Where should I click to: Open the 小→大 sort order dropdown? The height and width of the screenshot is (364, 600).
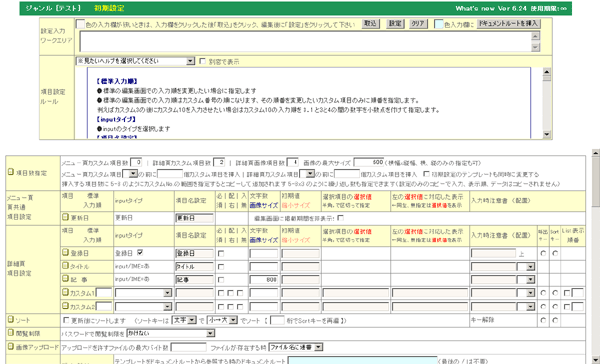point(222,320)
